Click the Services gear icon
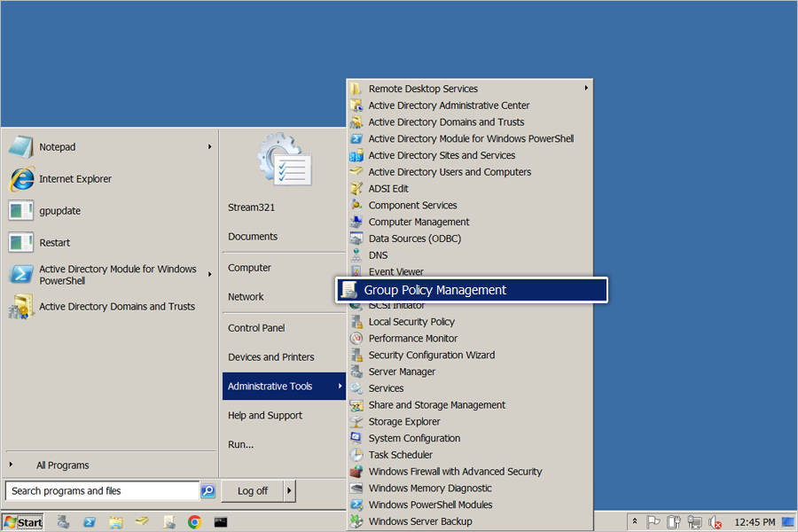The image size is (798, 532). coord(356,388)
